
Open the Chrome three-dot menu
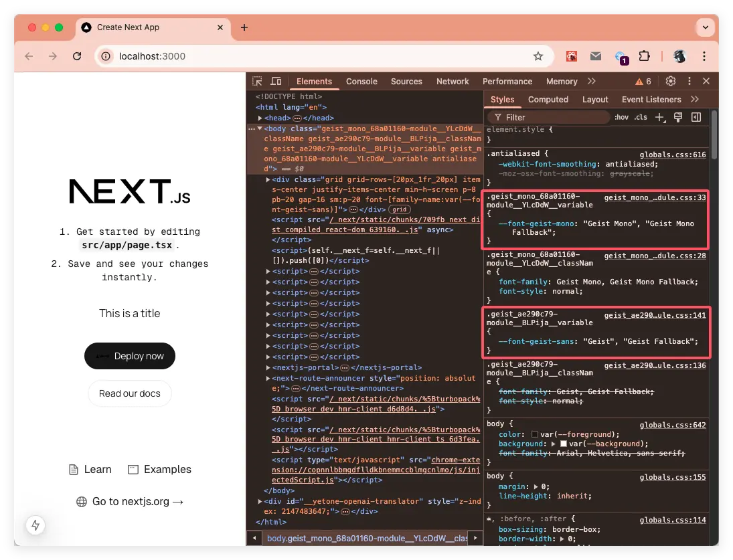[704, 56]
